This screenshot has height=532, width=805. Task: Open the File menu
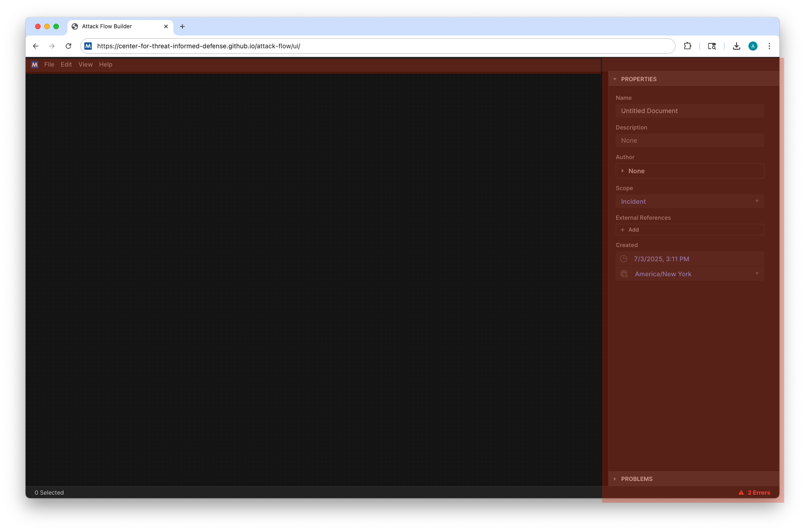49,65
